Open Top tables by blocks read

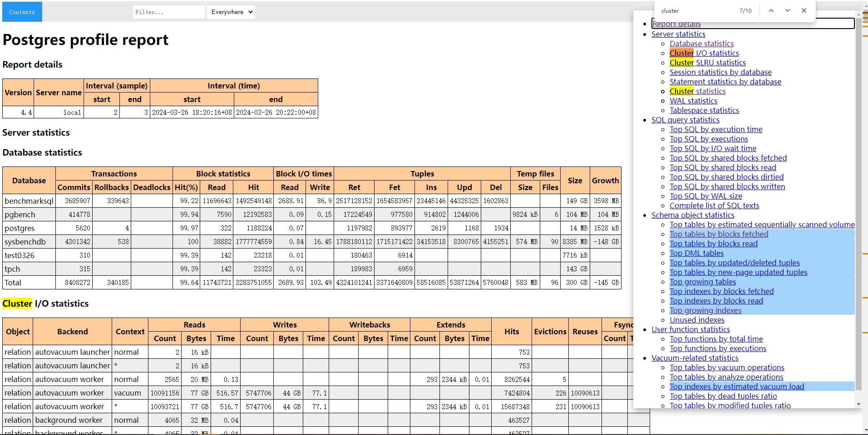pyautogui.click(x=714, y=244)
